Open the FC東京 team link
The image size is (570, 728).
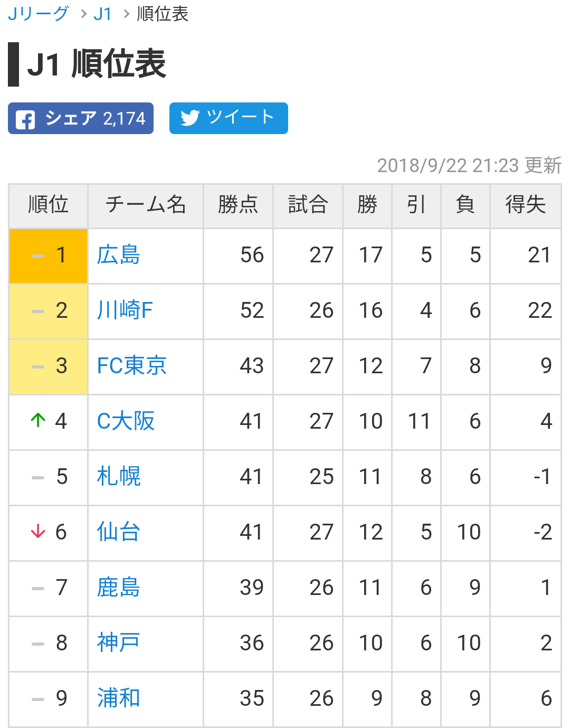click(x=132, y=366)
